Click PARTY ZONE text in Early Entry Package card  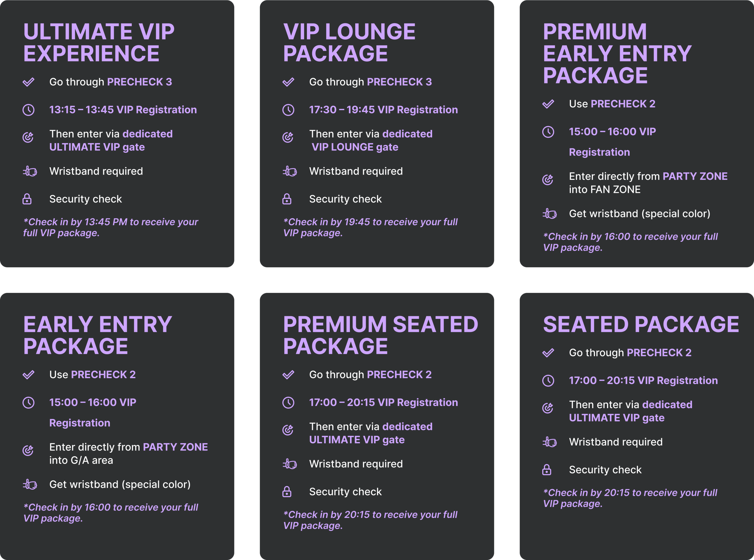click(x=175, y=447)
